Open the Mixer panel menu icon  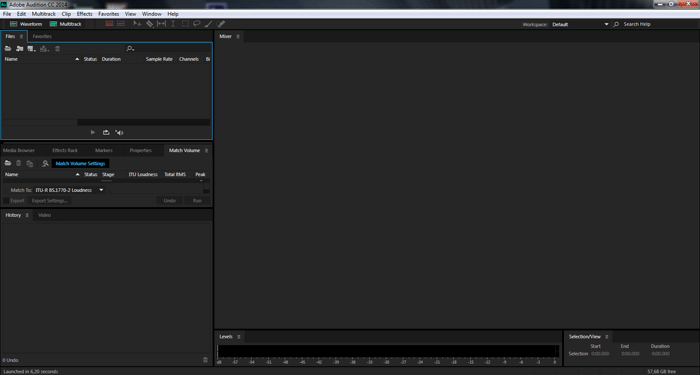(x=238, y=37)
